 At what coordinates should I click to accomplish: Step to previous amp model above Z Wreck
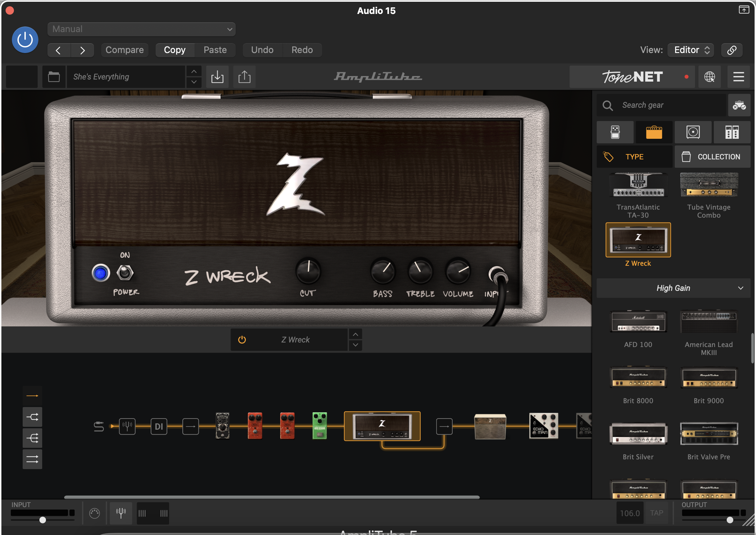coord(355,334)
